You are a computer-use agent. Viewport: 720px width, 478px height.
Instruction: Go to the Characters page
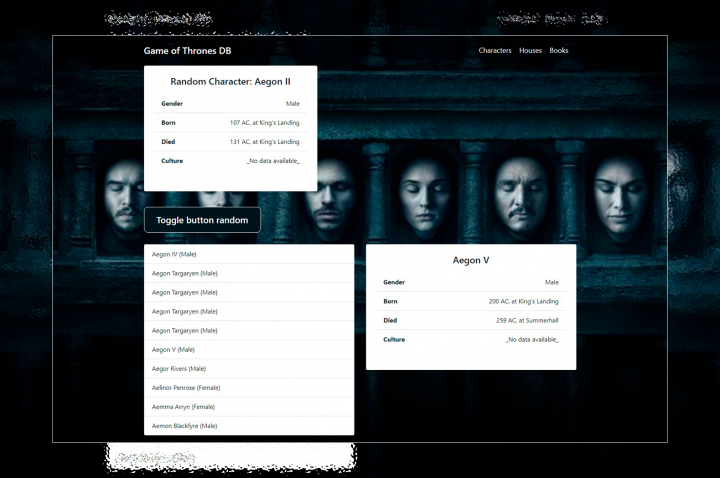pos(495,51)
